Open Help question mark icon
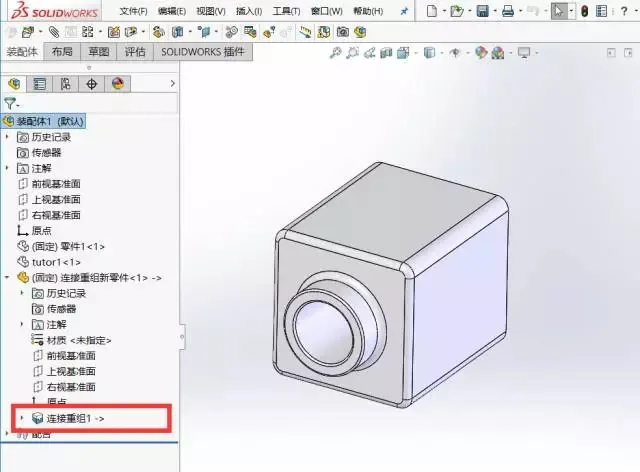640x472 pixels. pos(624,11)
